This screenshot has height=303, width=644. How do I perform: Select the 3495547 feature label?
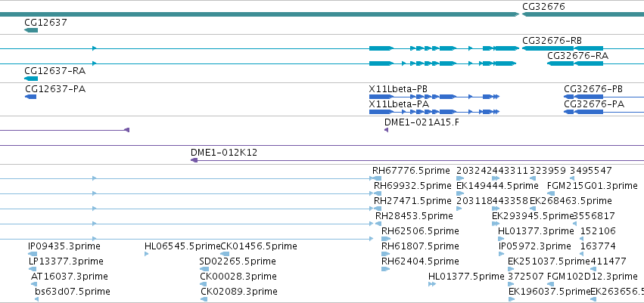pos(590,171)
